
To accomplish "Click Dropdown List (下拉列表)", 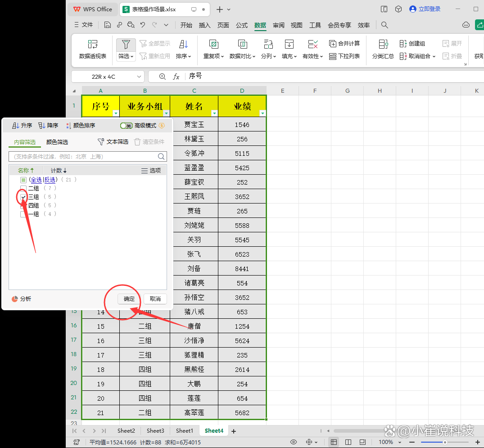I will pos(344,56).
